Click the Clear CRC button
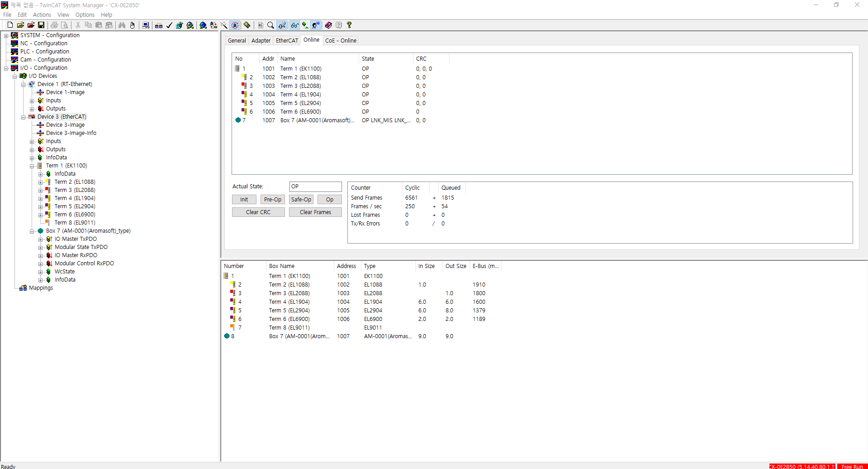 [x=258, y=212]
